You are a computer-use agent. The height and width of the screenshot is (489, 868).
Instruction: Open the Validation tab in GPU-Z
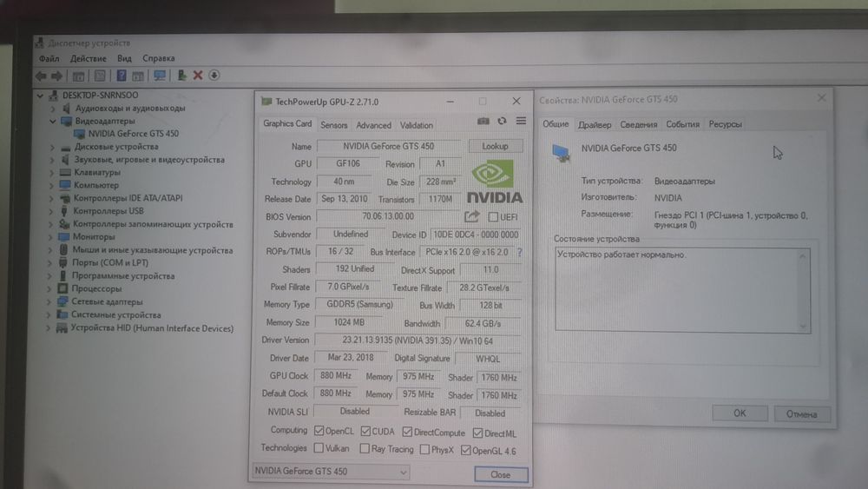pos(417,126)
